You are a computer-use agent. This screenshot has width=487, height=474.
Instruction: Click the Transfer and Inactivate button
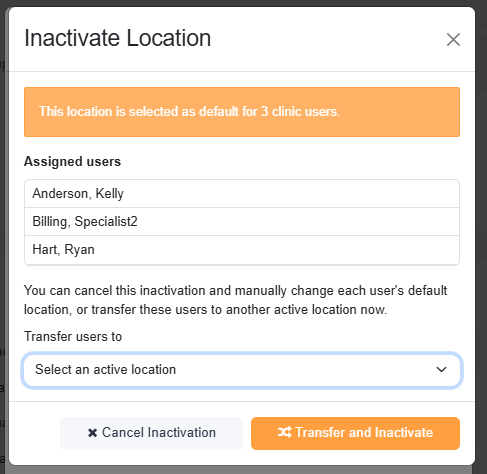click(x=355, y=433)
